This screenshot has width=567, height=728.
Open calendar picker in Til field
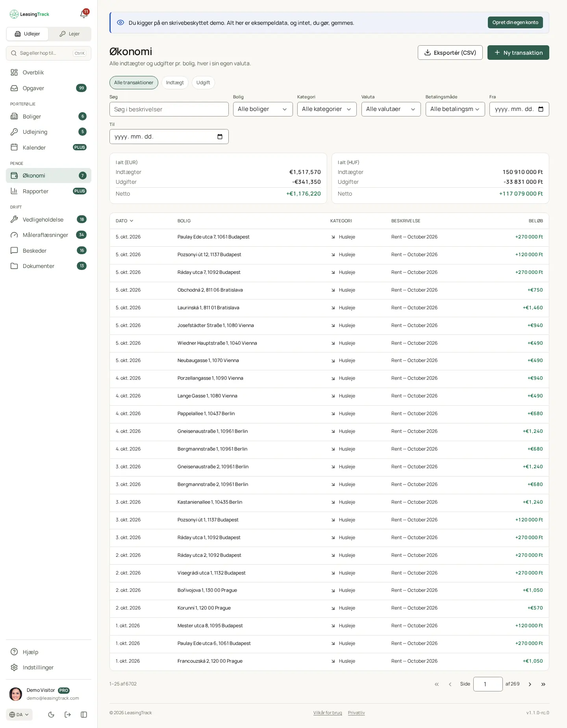click(220, 137)
